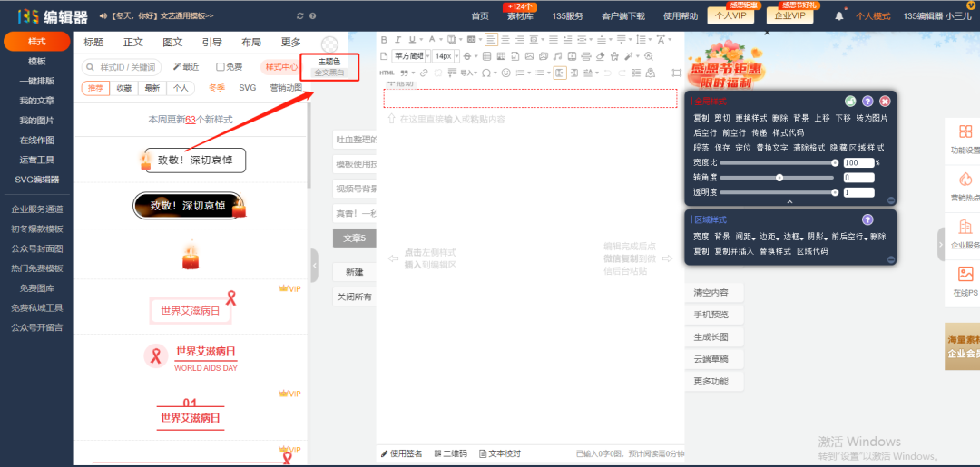Toggle bold formatting in editor toolbar
This screenshot has width=980, height=467.
coord(384,39)
